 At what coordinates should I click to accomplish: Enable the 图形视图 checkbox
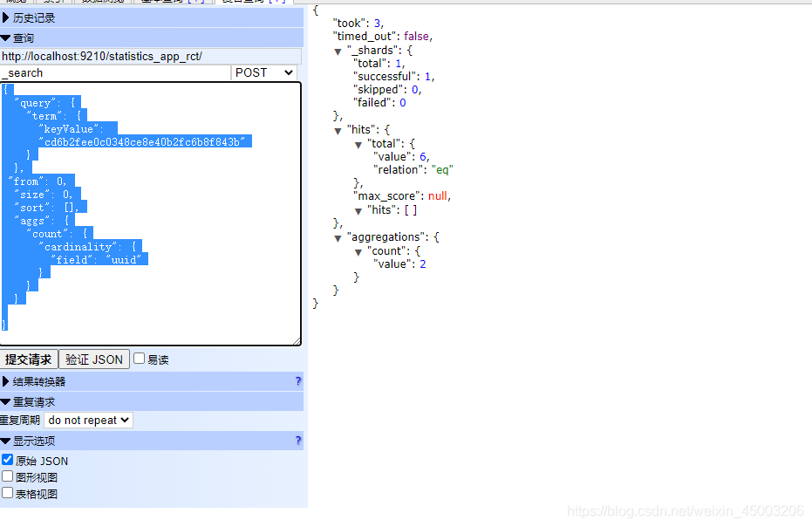7,476
